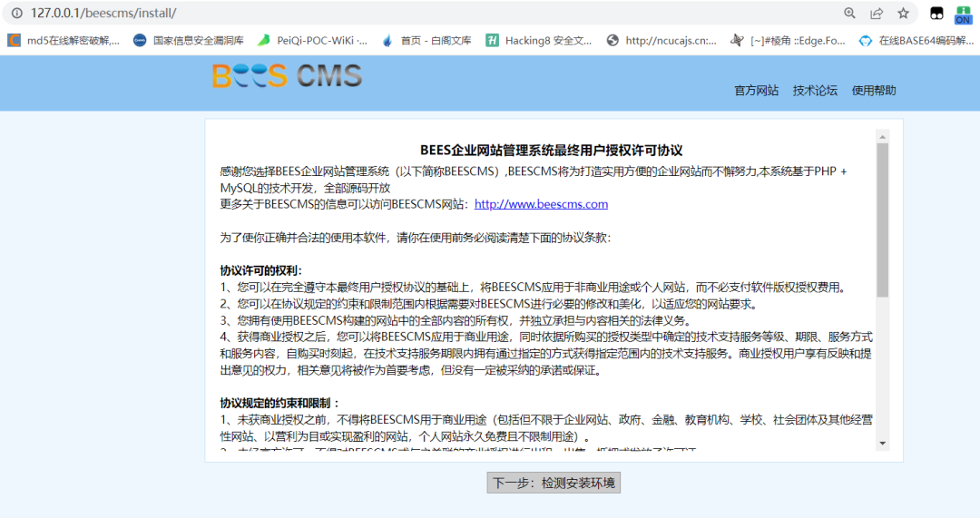This screenshot has width=980, height=518.
Task: Open the md5在线解密破解 bookmark
Action: coord(64,41)
